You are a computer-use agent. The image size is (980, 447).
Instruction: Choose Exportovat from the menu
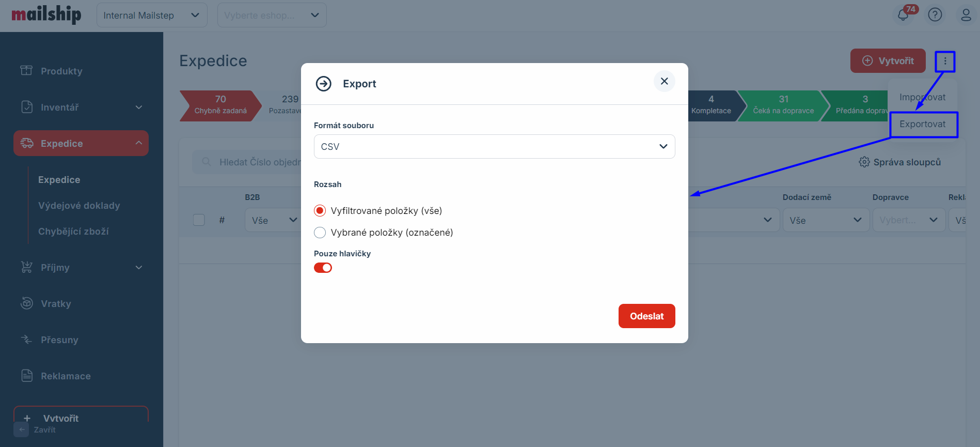923,124
